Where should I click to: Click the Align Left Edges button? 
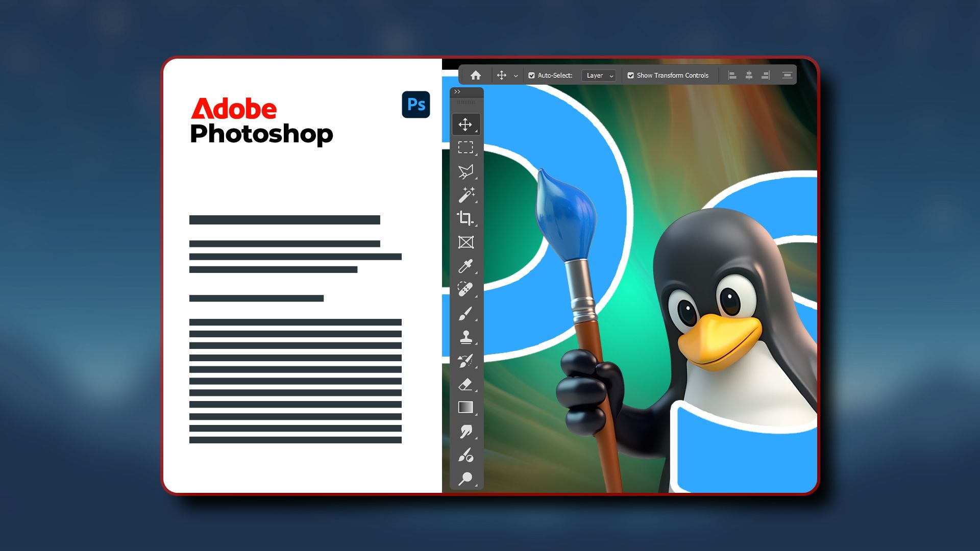tap(732, 75)
